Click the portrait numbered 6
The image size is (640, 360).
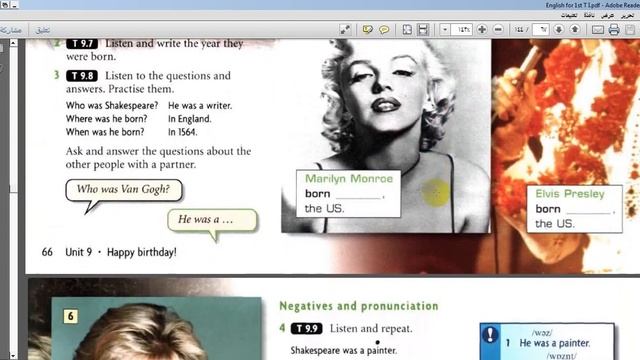[156, 329]
